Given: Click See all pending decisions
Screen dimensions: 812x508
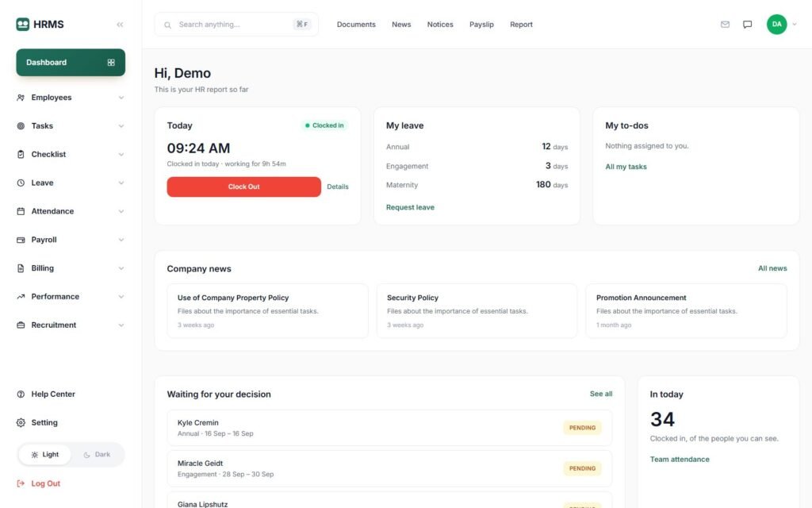Looking at the screenshot, I should pyautogui.click(x=601, y=394).
